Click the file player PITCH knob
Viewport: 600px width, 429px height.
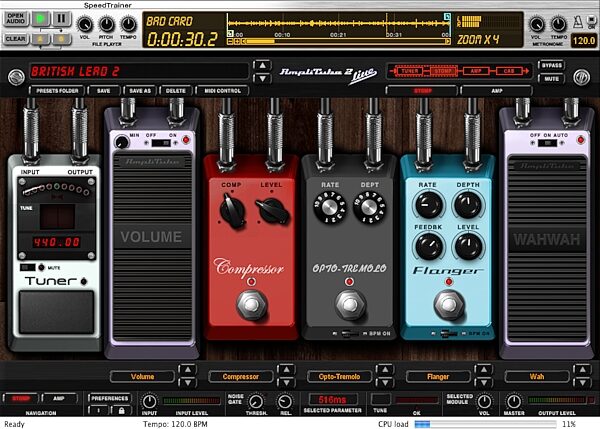click(x=106, y=24)
